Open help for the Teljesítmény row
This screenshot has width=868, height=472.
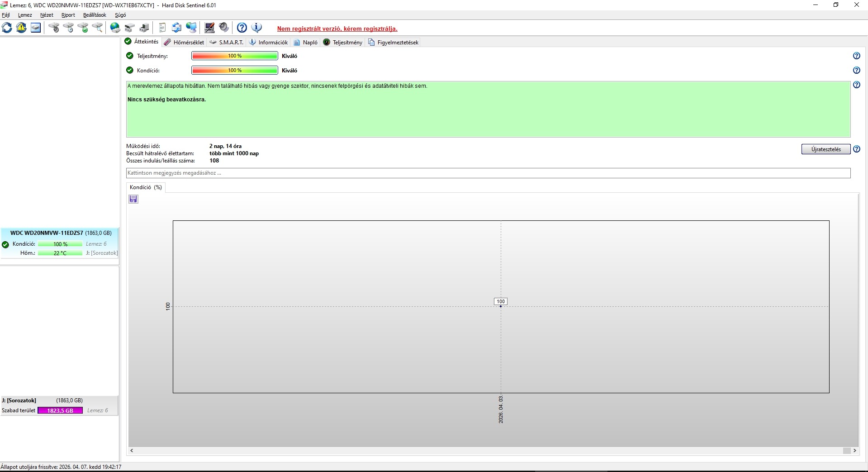856,56
